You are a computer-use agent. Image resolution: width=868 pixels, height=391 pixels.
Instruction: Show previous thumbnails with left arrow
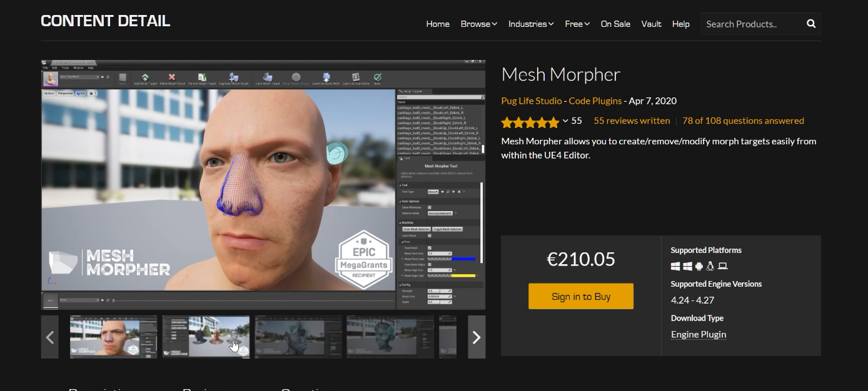50,337
